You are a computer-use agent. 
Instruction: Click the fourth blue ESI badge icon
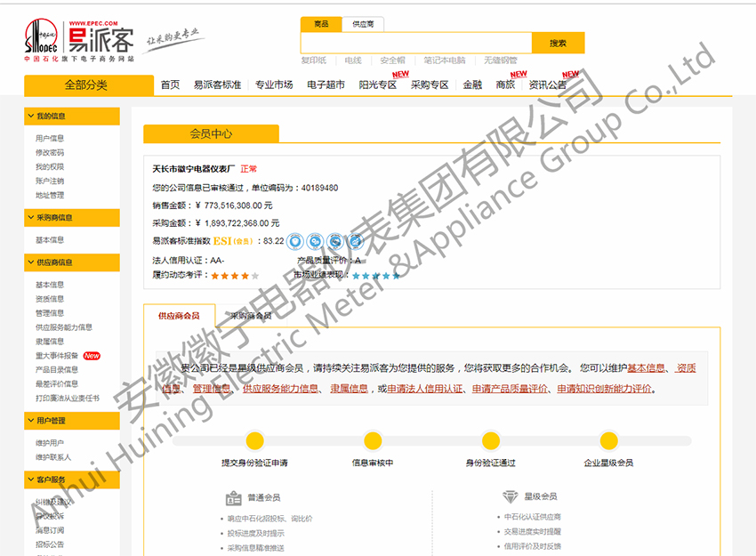(x=356, y=241)
